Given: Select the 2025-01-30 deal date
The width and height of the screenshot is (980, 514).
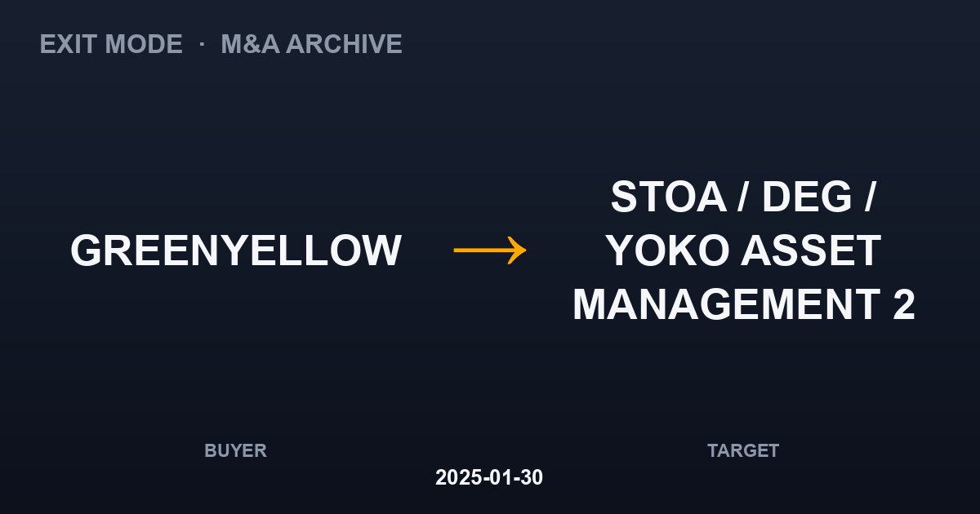Looking at the screenshot, I should (x=489, y=477).
